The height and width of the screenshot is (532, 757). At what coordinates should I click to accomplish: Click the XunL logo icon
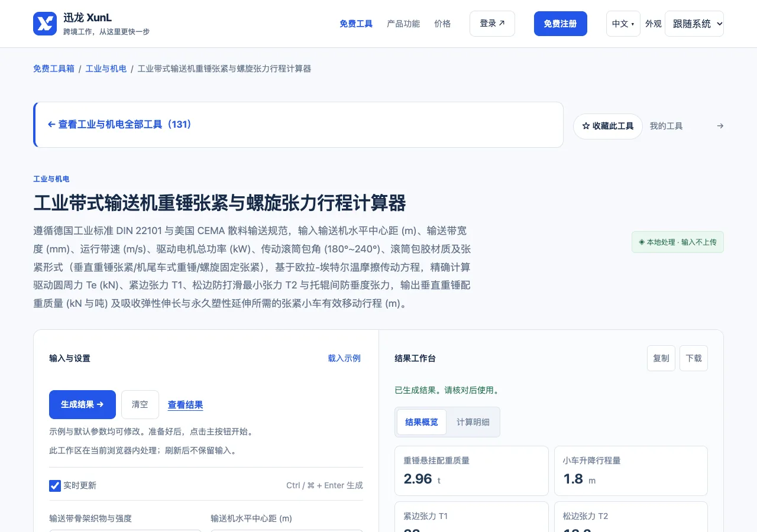click(45, 24)
